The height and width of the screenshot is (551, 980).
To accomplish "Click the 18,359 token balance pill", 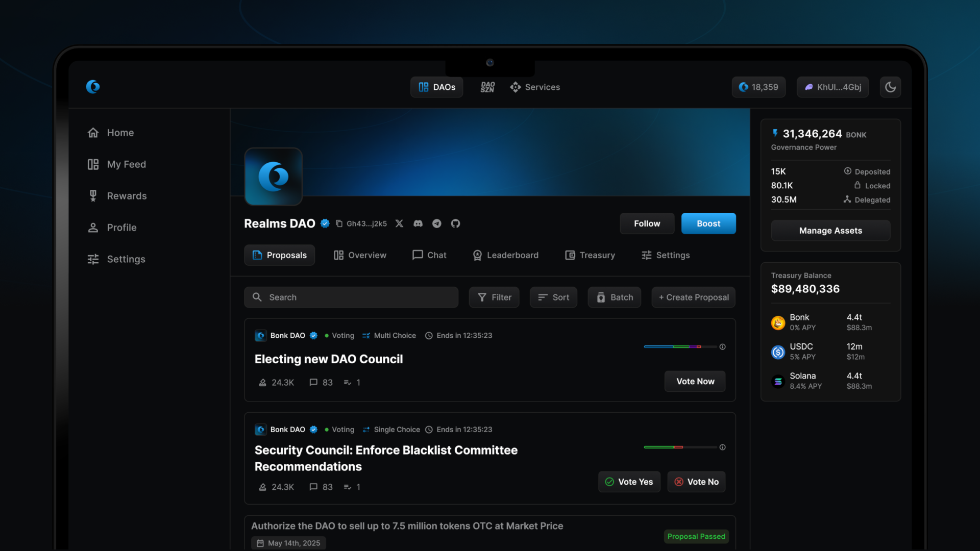I will [758, 87].
